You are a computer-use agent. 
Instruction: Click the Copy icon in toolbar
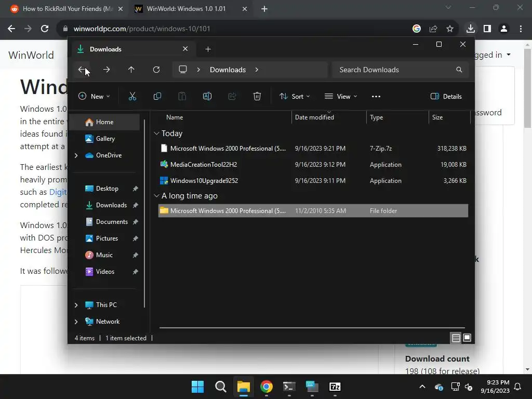click(x=157, y=96)
